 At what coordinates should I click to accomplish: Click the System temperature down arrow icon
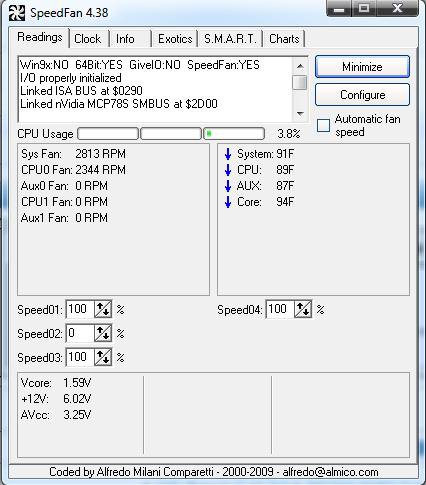pos(228,154)
